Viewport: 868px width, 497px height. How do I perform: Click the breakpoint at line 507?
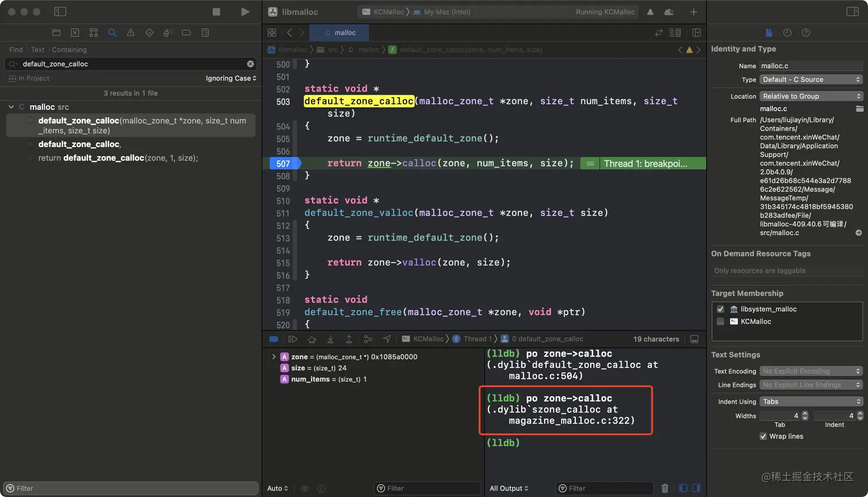click(x=284, y=164)
